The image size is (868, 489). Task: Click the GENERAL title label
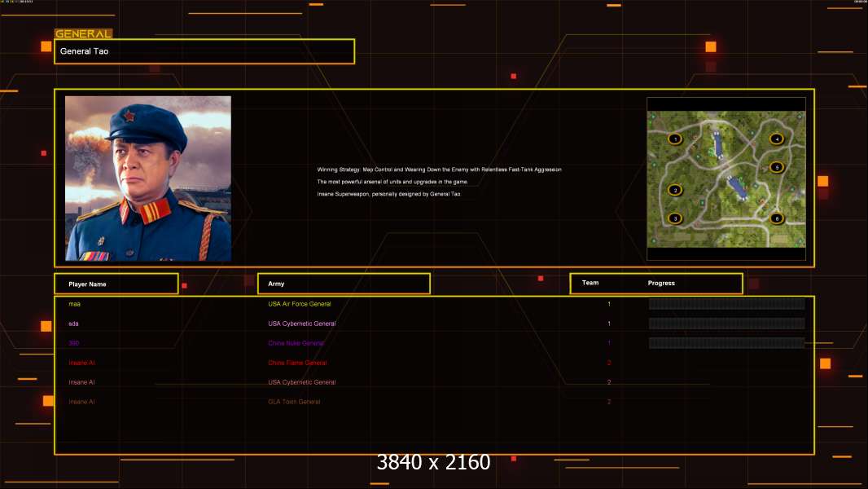(83, 33)
